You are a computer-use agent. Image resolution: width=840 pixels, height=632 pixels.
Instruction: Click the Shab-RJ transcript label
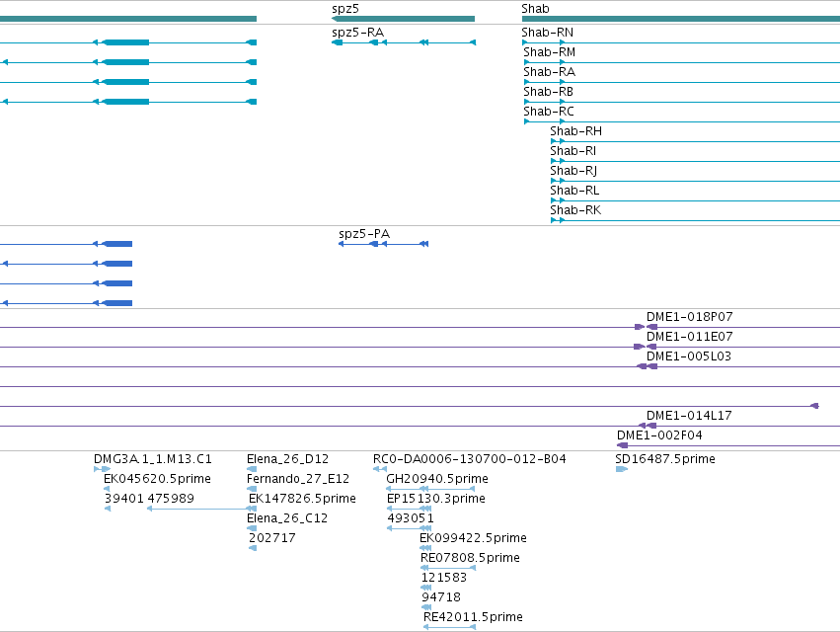[573, 171]
